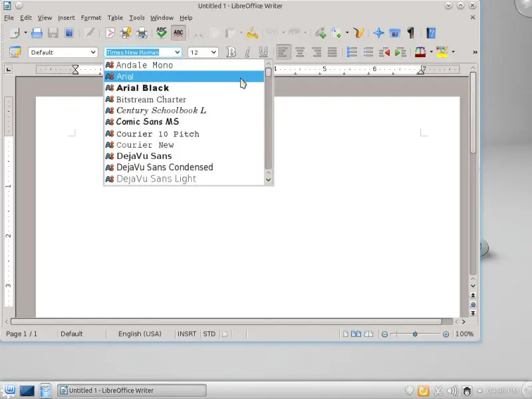
Task: Open the Edit menu
Action: coord(26,18)
